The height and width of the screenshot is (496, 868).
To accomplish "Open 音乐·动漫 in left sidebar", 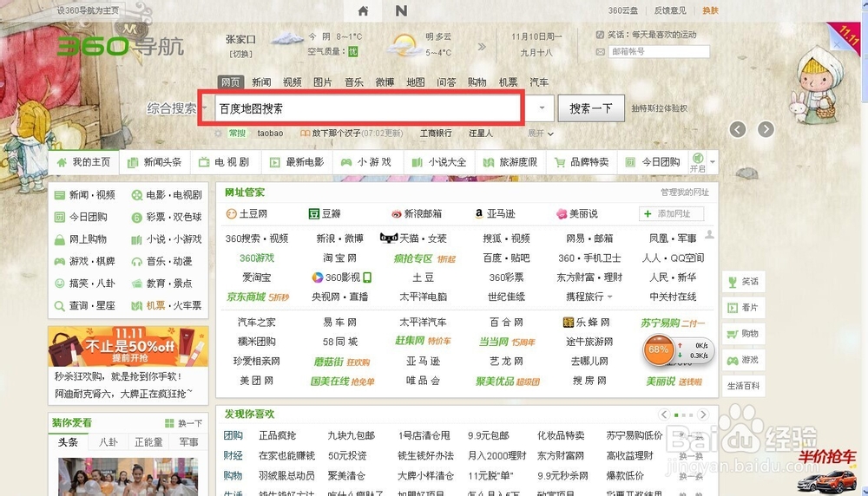I will [x=162, y=261].
